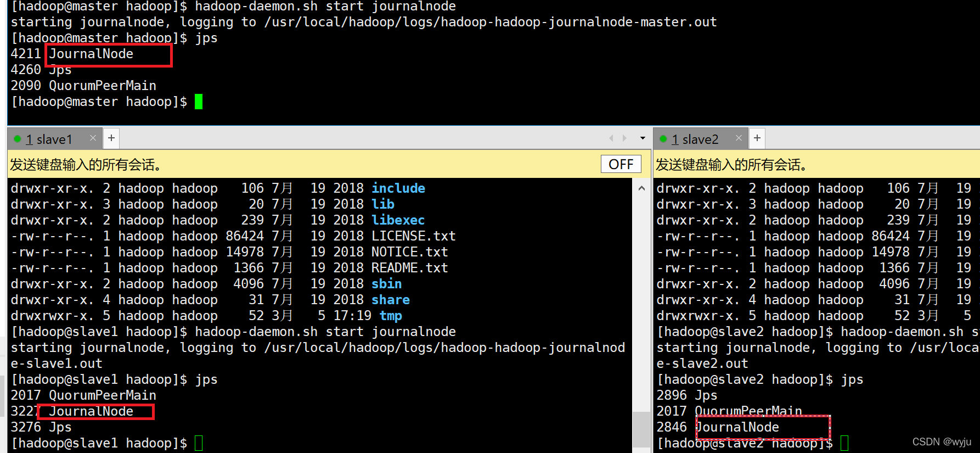
Task: Close the slave2 tab
Action: point(739,138)
